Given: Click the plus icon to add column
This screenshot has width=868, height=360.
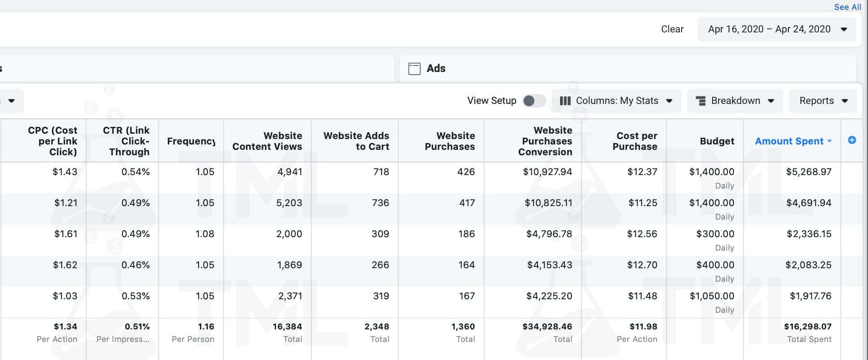Looking at the screenshot, I should 852,140.
